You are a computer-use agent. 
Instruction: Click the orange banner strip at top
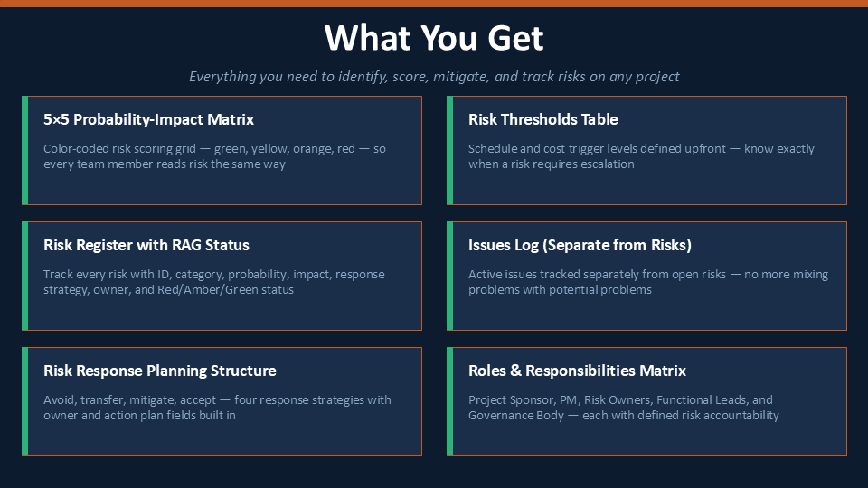point(434,4)
